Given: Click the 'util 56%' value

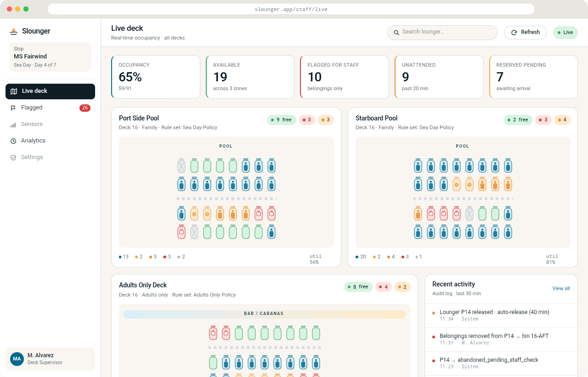Looking at the screenshot, I should point(316,259).
